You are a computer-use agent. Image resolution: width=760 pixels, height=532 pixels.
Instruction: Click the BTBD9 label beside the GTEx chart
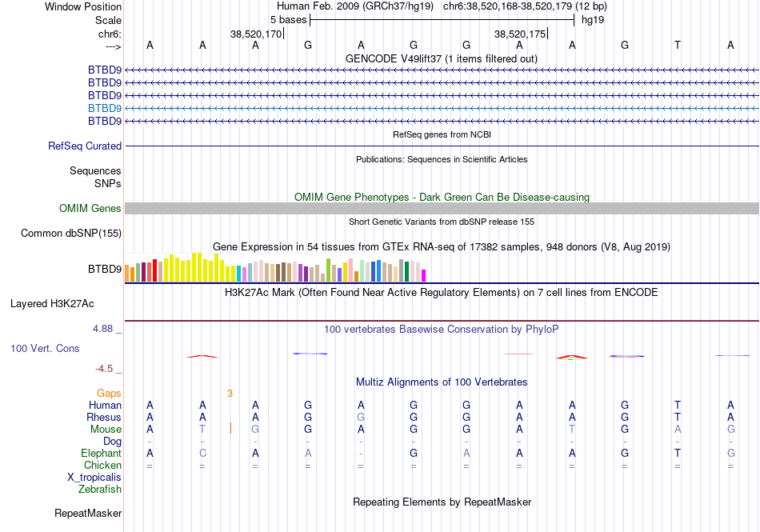click(105, 269)
